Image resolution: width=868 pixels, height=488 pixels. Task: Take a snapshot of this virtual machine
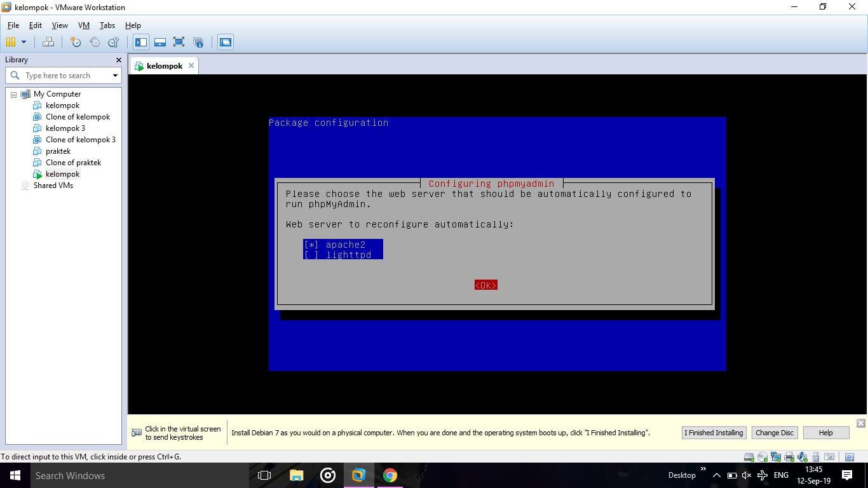tap(76, 42)
